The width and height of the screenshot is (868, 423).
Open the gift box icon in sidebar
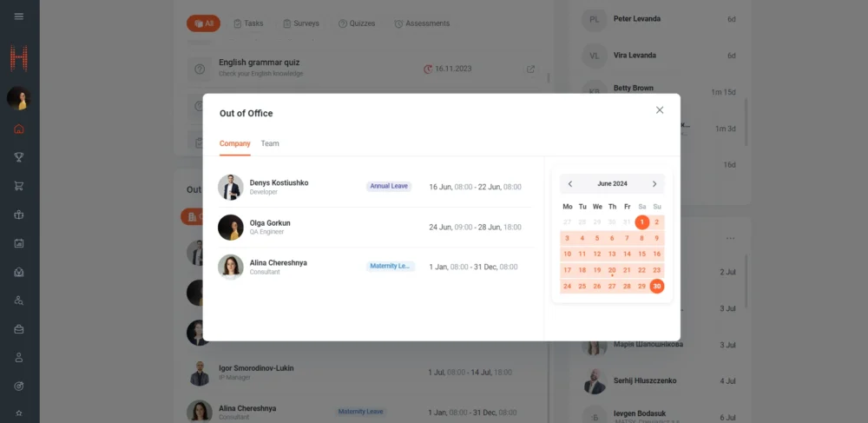pos(19,215)
